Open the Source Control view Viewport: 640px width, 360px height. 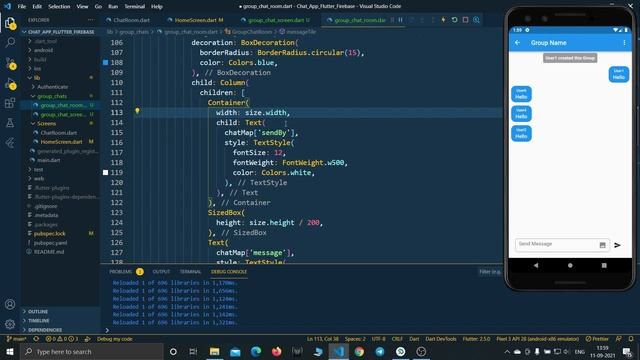coord(10,63)
